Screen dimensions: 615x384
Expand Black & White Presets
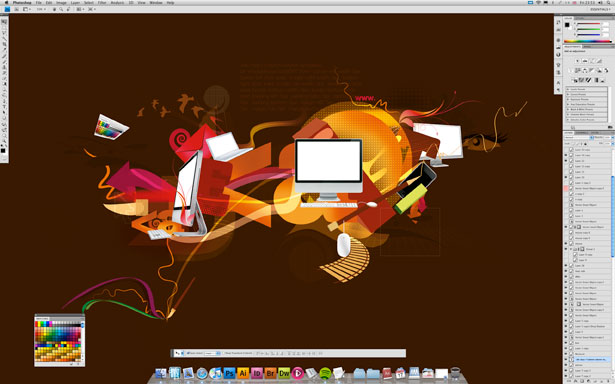click(568, 109)
